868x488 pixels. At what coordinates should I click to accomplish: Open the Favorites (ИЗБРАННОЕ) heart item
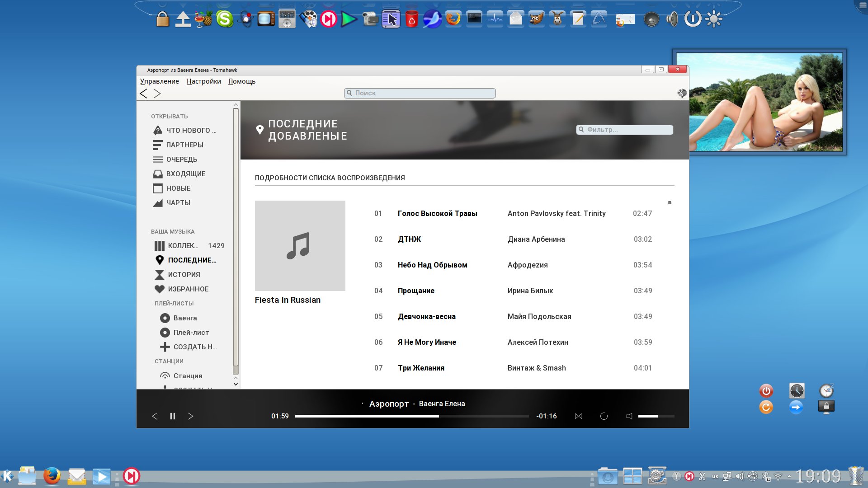(188, 289)
